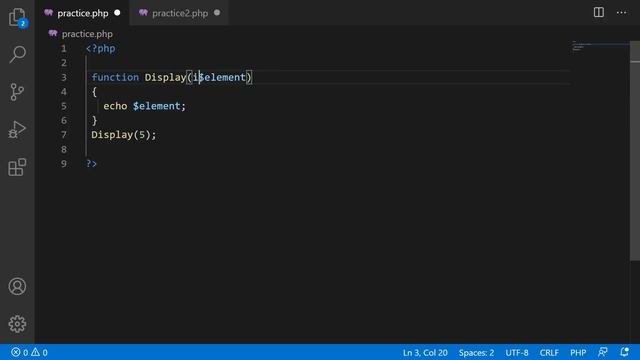This screenshot has width=640, height=360.
Task: Click 'echo' keyword on line 5
Action: point(115,106)
